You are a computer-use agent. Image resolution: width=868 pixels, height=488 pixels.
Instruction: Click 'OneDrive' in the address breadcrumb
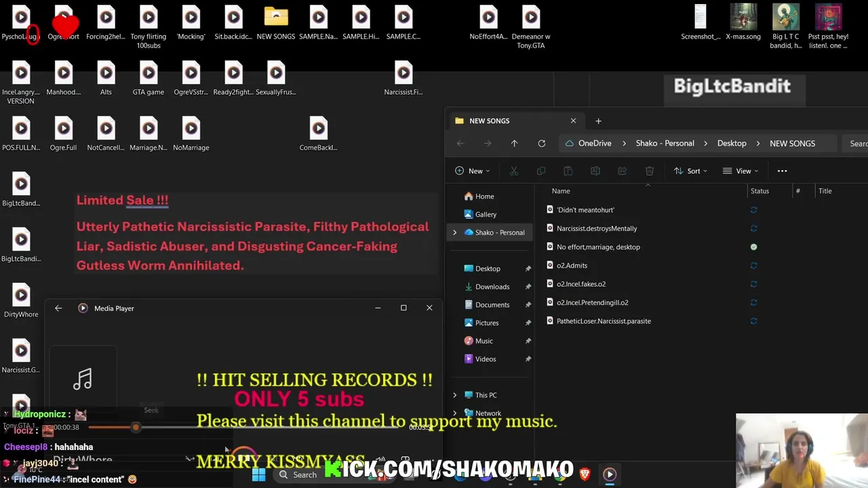tap(595, 144)
